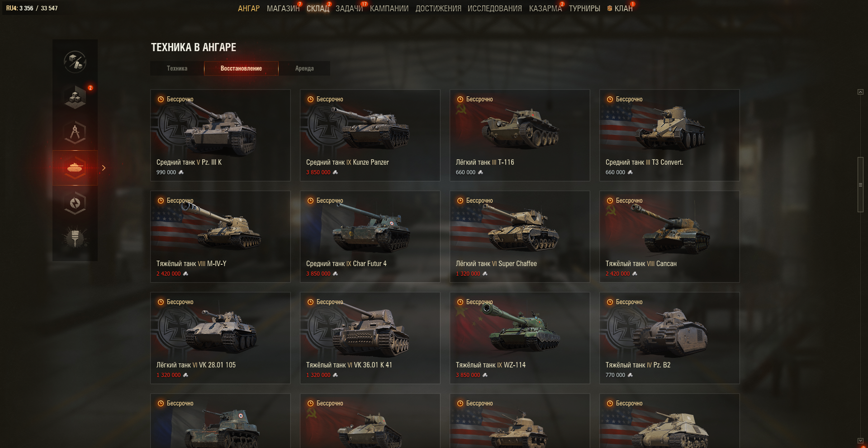Open the compass blueprints sidebar icon
Image resolution: width=868 pixels, height=448 pixels.
pos(75,133)
